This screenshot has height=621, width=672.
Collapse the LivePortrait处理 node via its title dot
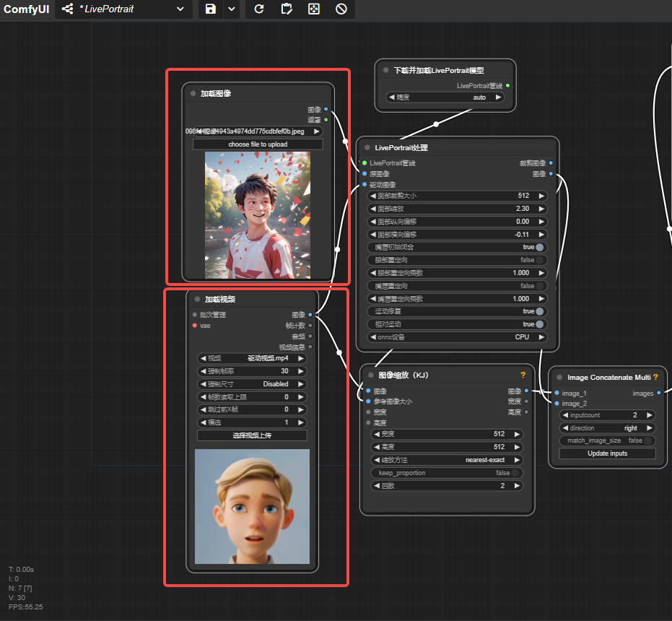click(x=367, y=147)
